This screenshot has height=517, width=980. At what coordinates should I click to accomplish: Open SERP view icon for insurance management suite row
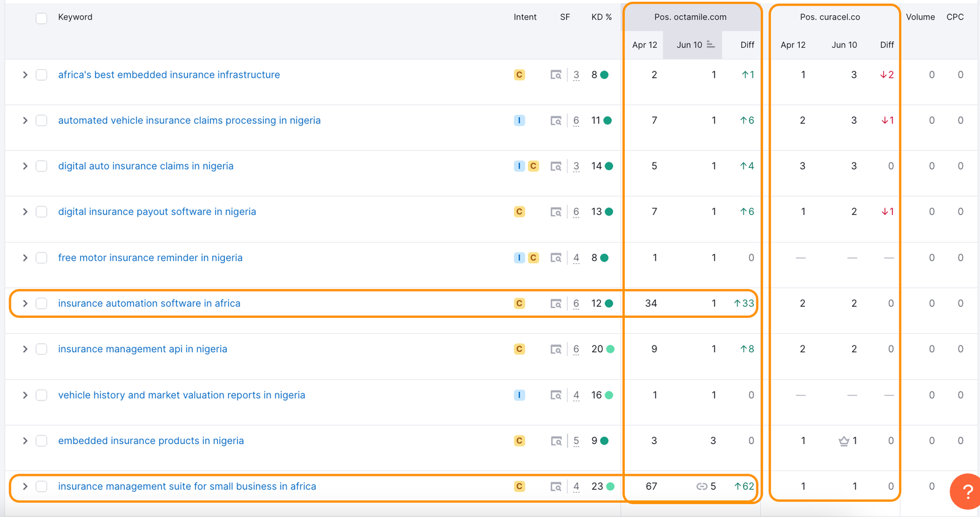pyautogui.click(x=556, y=486)
